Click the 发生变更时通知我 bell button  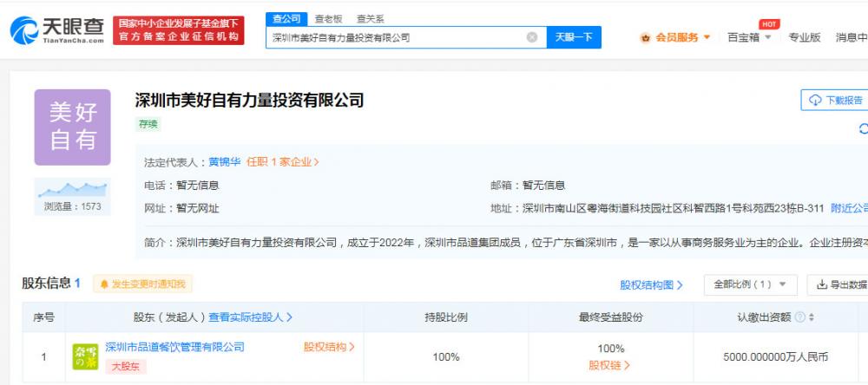click(143, 284)
